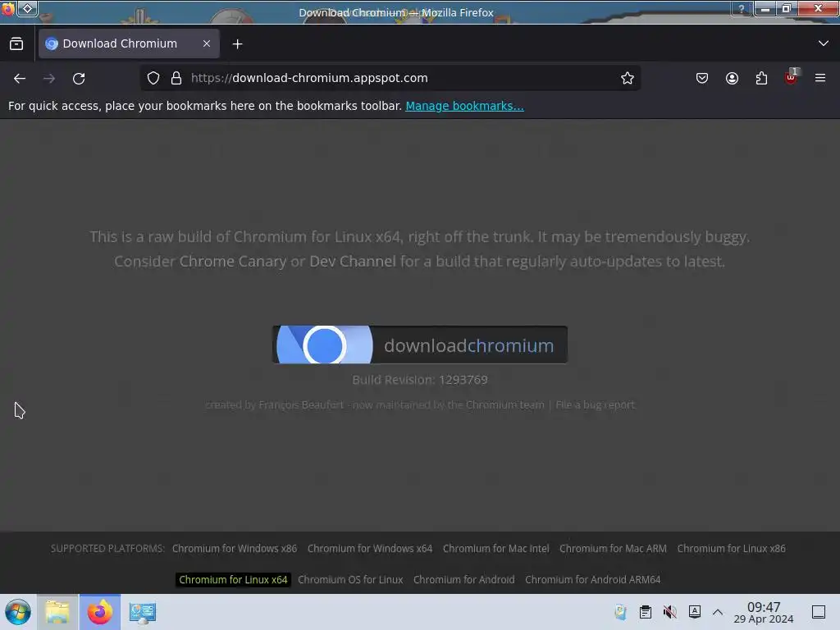The width and height of the screenshot is (840, 630).
Task: Expand hidden system tray icons
Action: pos(718,612)
